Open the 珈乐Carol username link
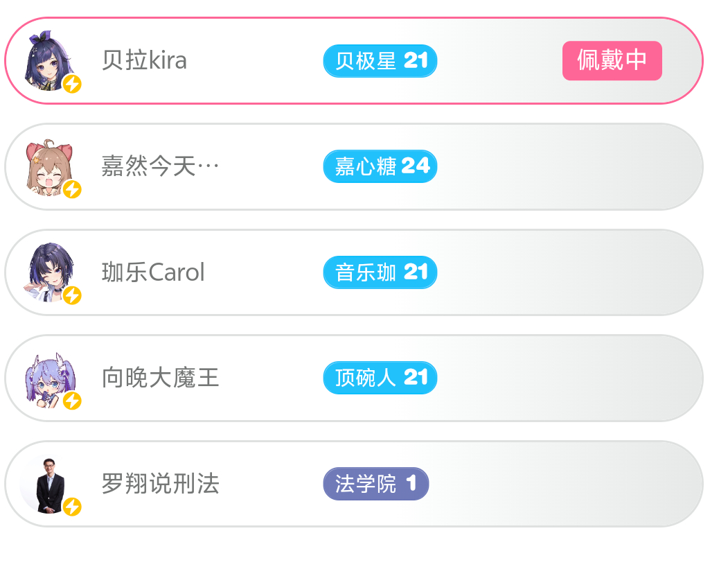Screen dimensions: 728x567 153,272
